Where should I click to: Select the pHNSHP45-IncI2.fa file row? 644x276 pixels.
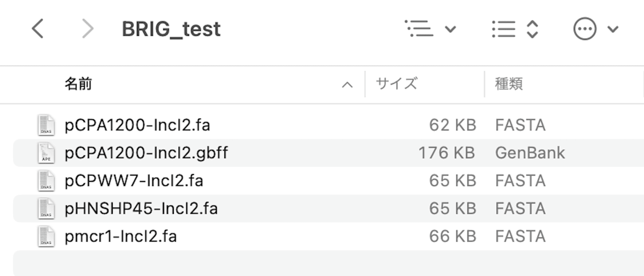(328, 208)
